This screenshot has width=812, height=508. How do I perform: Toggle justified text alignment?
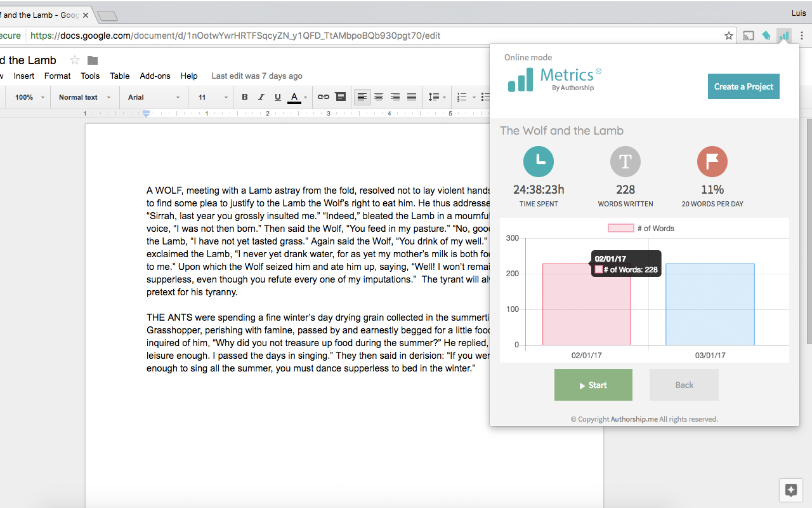(x=411, y=97)
